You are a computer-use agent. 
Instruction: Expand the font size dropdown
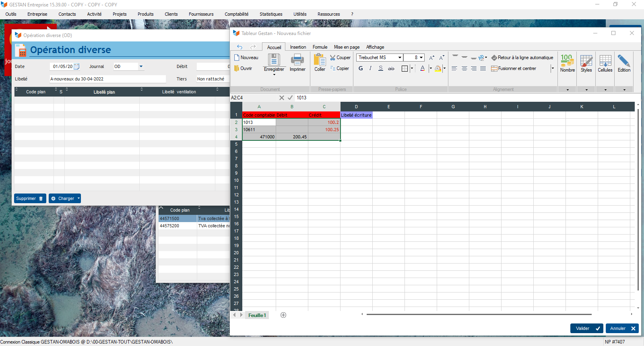click(x=421, y=58)
